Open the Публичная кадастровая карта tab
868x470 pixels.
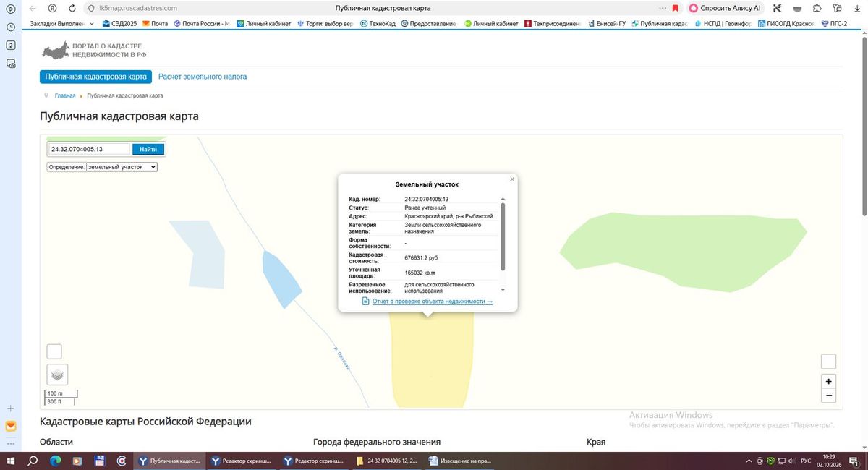click(x=95, y=77)
